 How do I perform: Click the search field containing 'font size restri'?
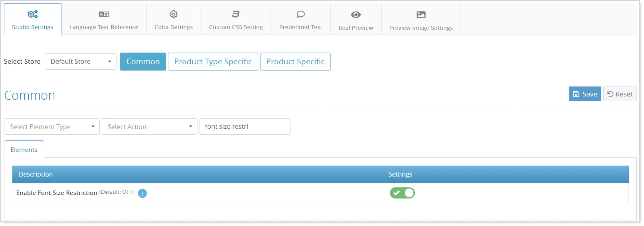point(245,127)
